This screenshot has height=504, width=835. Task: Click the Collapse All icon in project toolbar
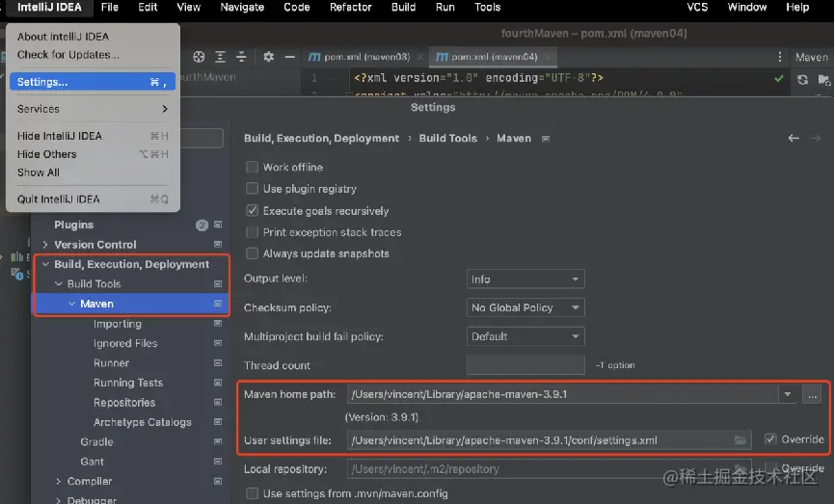(241, 57)
